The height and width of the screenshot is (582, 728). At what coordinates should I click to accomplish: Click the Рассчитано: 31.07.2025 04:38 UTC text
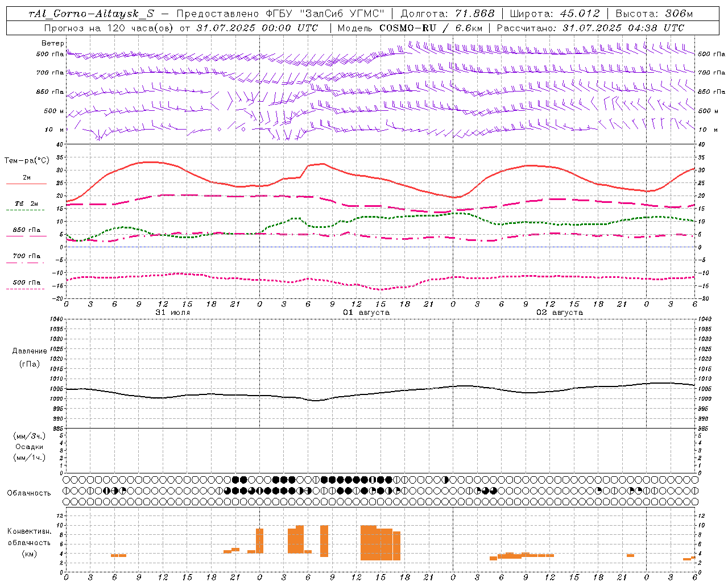(x=590, y=28)
